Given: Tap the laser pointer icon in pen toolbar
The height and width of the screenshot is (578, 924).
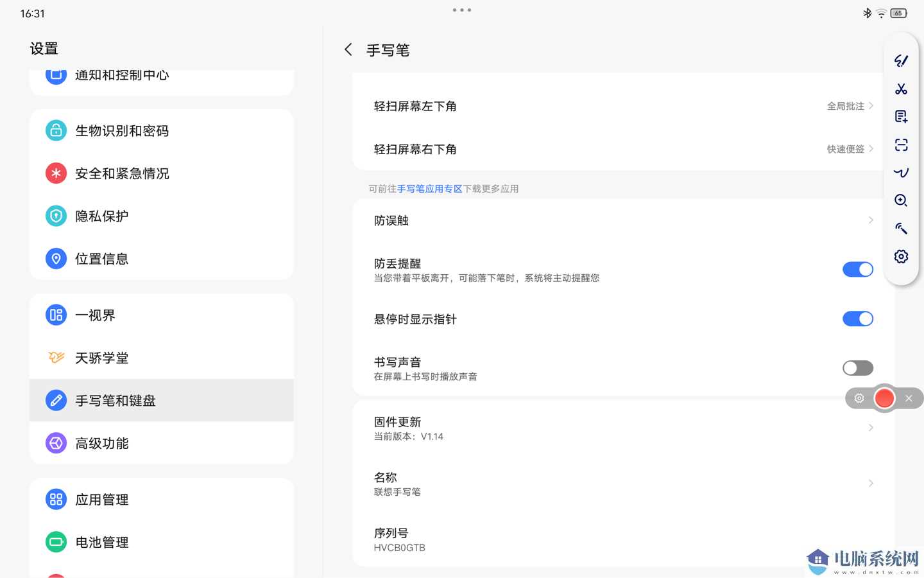Looking at the screenshot, I should coord(901,228).
